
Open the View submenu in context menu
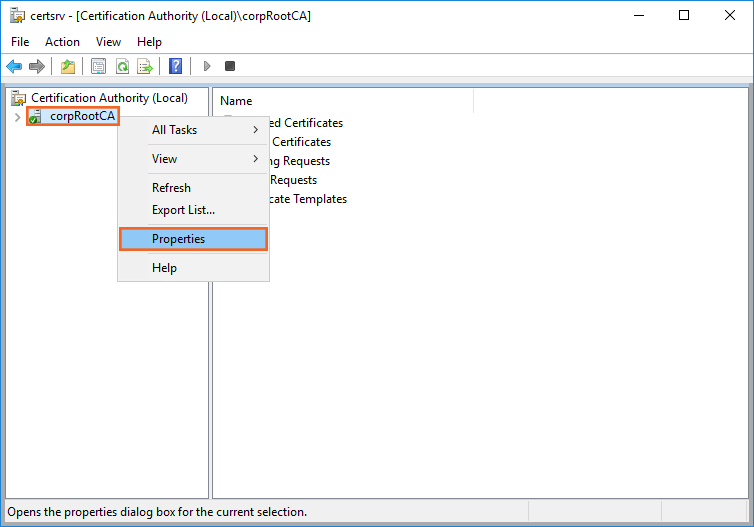click(164, 159)
